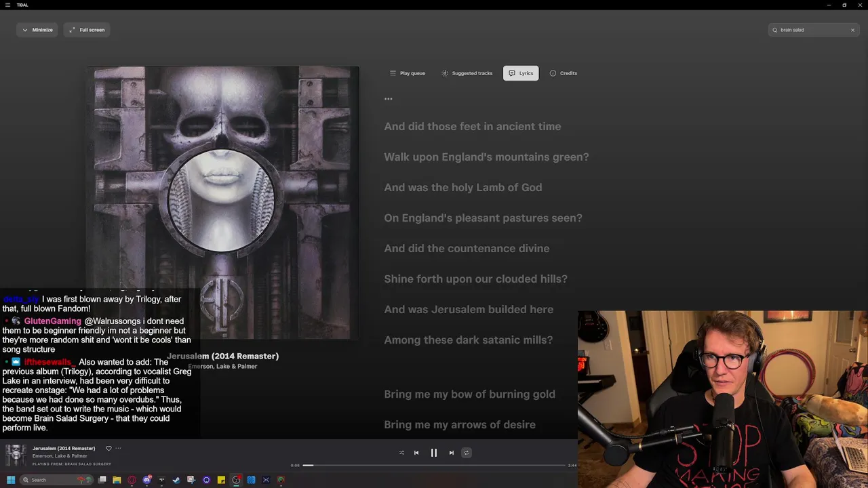This screenshot has height=488, width=868.
Task: Clear the search field with X
Action: click(852, 30)
